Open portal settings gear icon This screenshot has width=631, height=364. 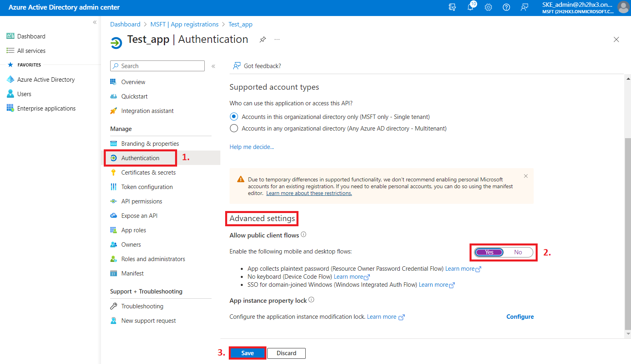(488, 7)
